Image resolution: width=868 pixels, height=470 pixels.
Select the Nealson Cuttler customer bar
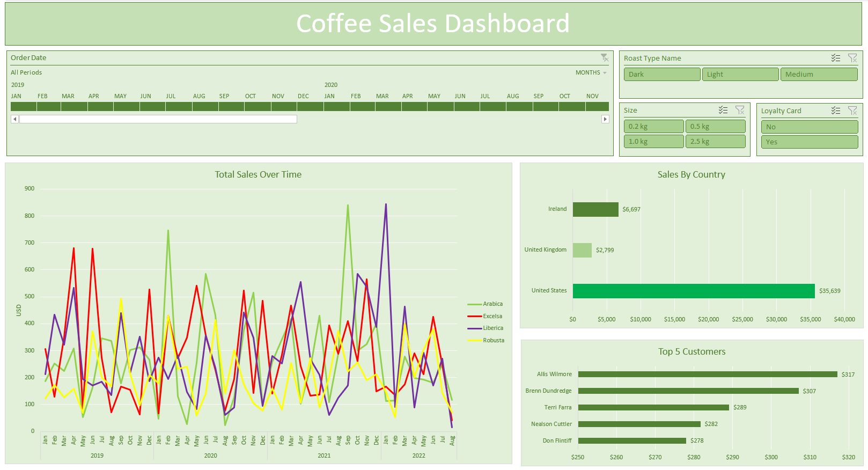[x=639, y=424]
